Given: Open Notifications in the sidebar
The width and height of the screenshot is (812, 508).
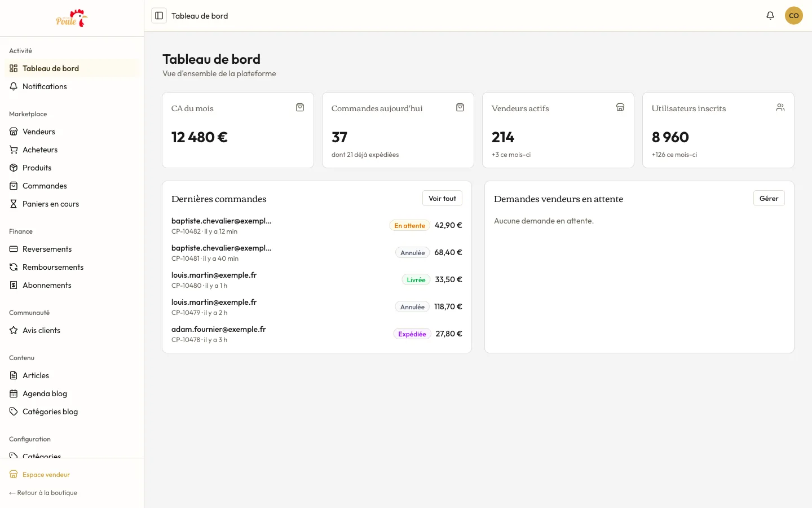Looking at the screenshot, I should pyautogui.click(x=71, y=86).
